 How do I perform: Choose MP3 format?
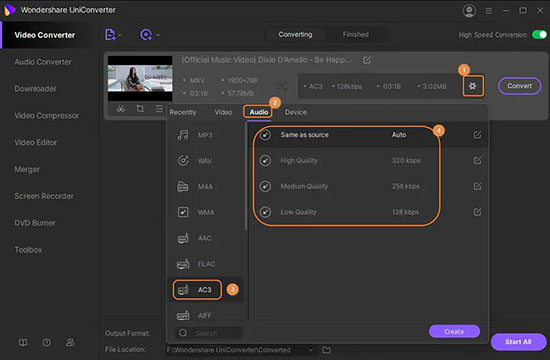pos(205,135)
